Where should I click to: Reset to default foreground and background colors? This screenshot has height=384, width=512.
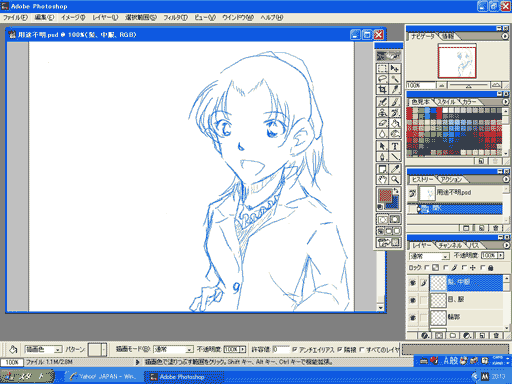click(x=380, y=207)
